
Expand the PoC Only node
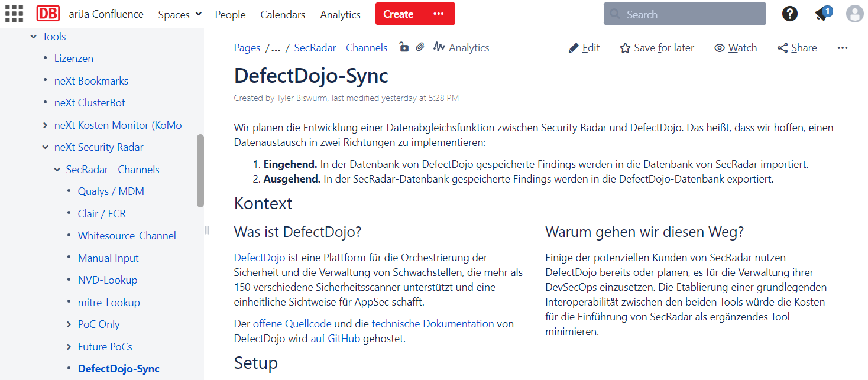click(x=69, y=324)
